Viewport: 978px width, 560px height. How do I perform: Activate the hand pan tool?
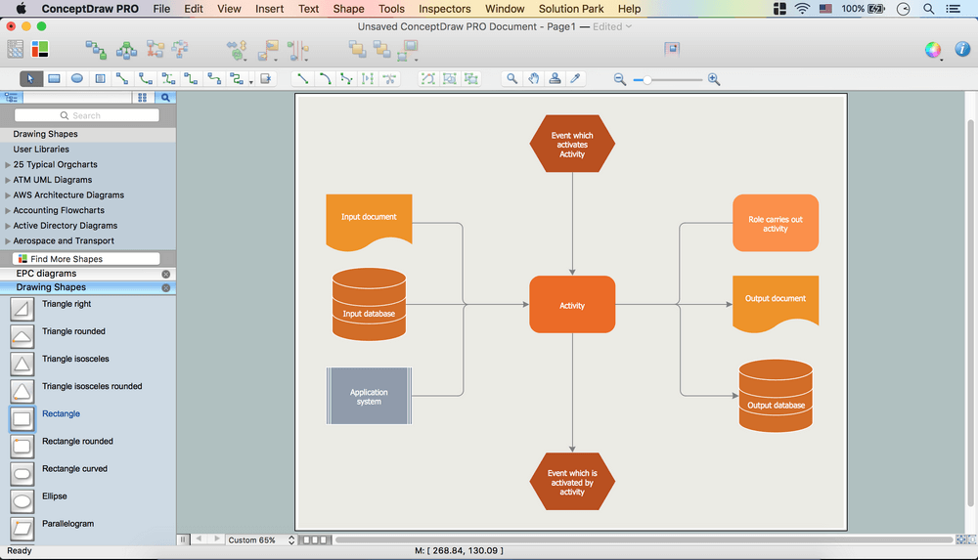tap(533, 79)
